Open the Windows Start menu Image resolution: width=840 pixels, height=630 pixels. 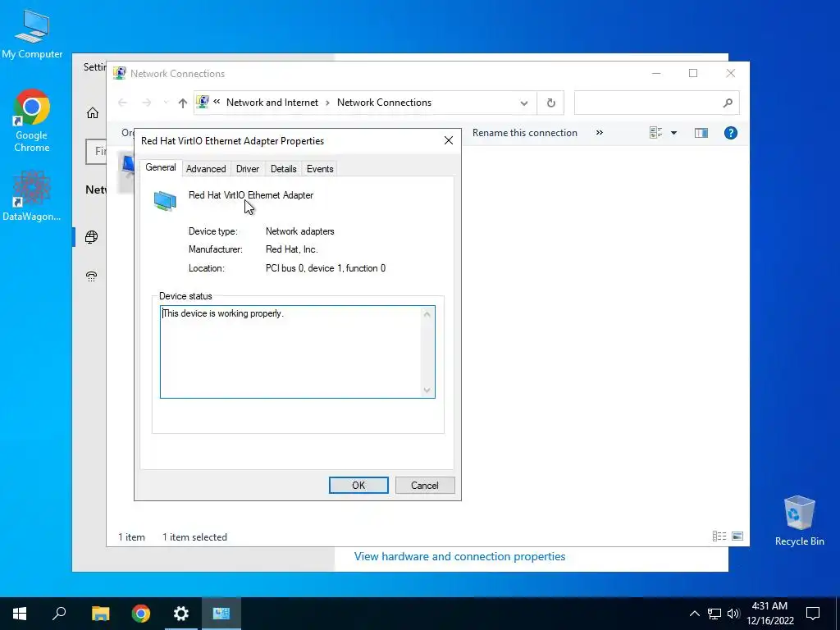click(20, 614)
